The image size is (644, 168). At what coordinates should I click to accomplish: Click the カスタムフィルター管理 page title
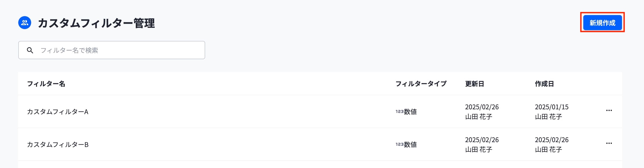click(x=96, y=23)
